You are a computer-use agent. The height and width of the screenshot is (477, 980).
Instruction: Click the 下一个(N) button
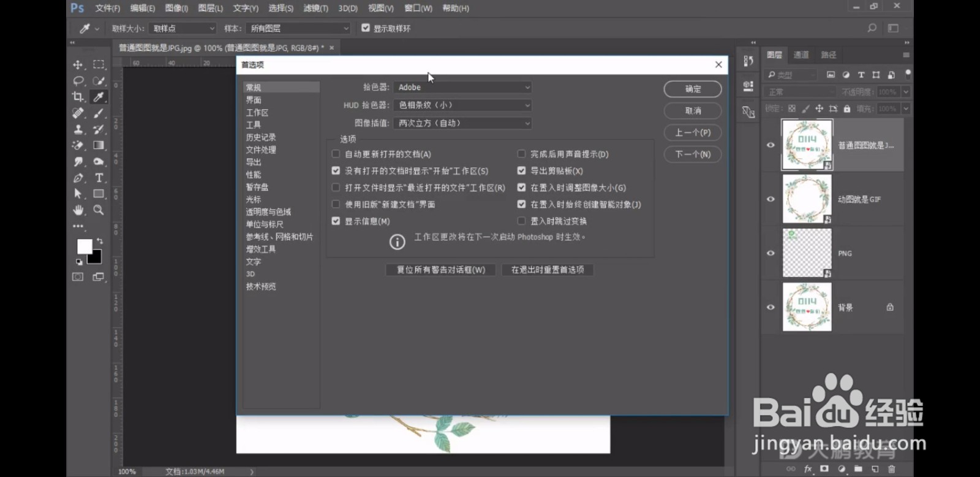coord(693,155)
